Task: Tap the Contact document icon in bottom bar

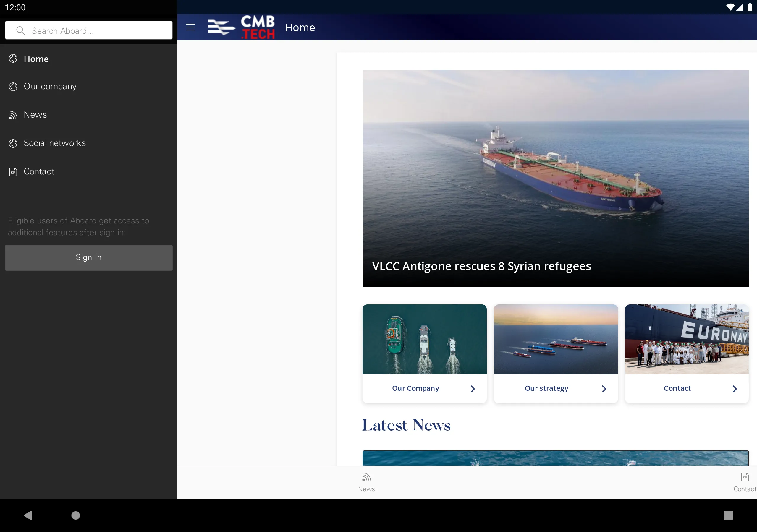Action: 745,477
